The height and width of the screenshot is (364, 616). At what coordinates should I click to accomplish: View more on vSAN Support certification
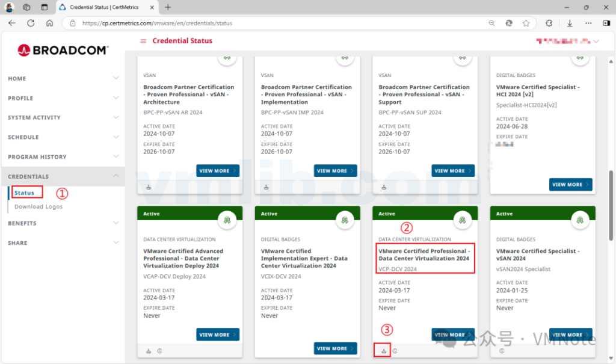click(x=453, y=171)
